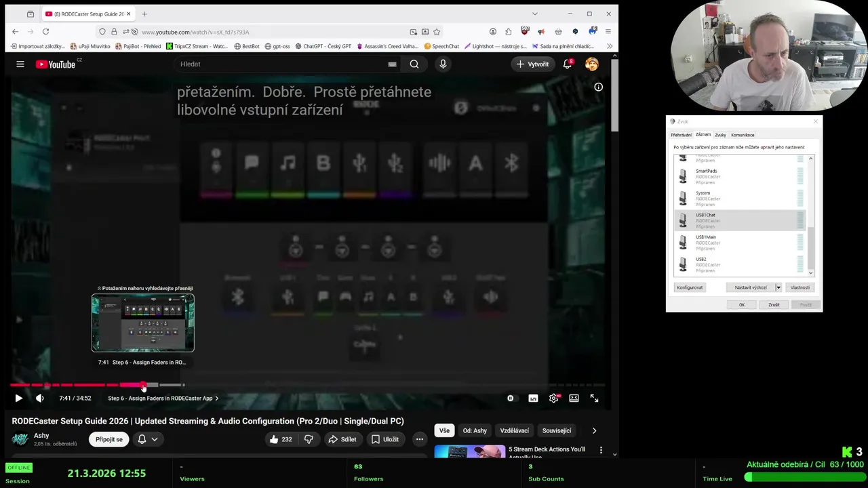The image size is (868, 488).
Task: Click the seek preview thumbnail at 7:41
Action: [142, 323]
